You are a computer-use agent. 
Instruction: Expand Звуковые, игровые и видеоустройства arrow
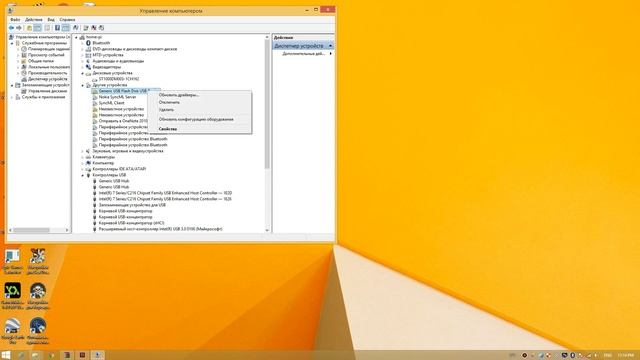[82, 151]
